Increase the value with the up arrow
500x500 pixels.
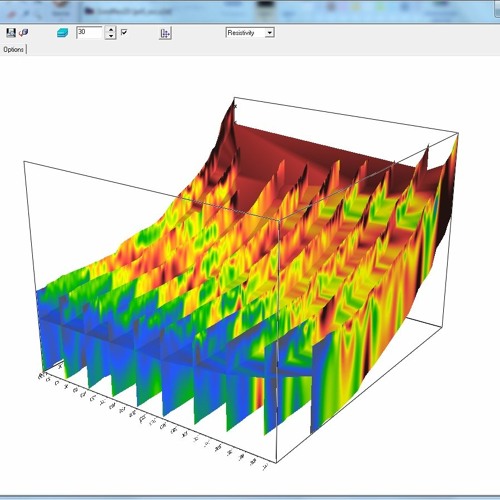coord(110,29)
